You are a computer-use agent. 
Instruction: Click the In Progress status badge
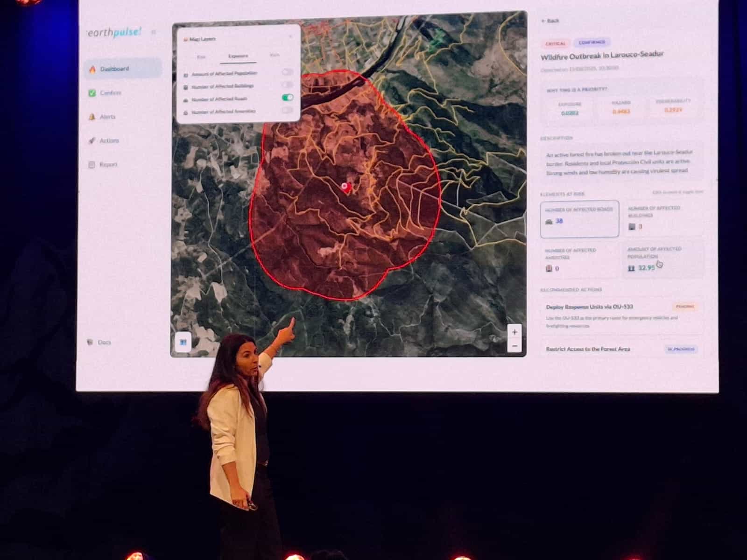point(681,349)
